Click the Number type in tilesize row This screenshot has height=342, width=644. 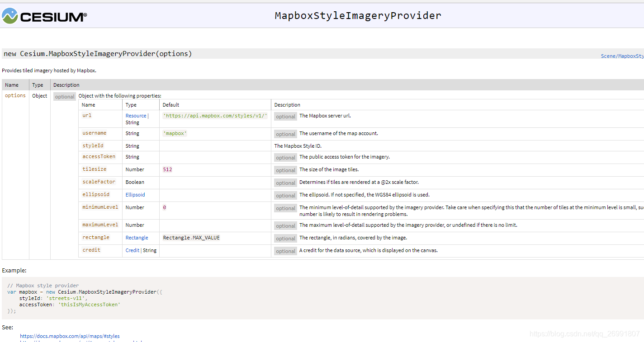(135, 169)
